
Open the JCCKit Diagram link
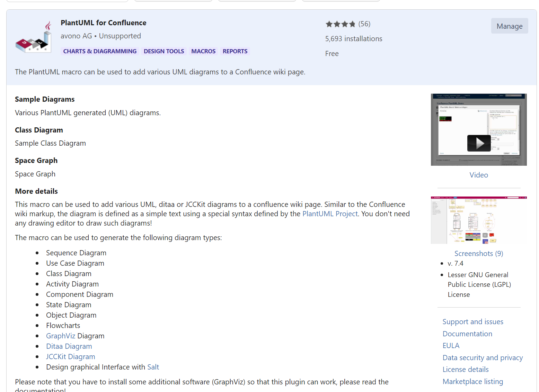[x=70, y=357]
